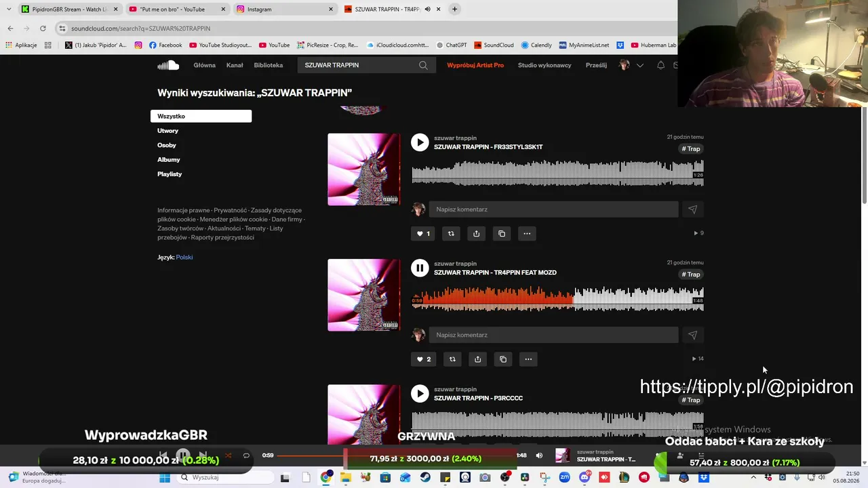View site information icon in address bar
868x488 pixels.
[x=62, y=28]
